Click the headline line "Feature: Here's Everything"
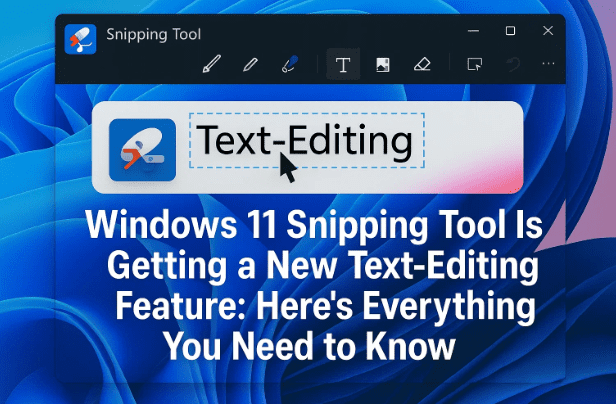 pyautogui.click(x=325, y=307)
